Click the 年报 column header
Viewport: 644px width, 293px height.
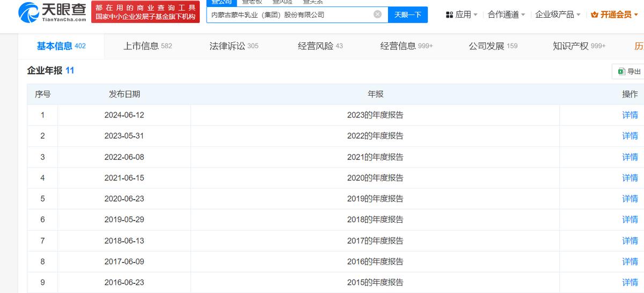point(375,94)
